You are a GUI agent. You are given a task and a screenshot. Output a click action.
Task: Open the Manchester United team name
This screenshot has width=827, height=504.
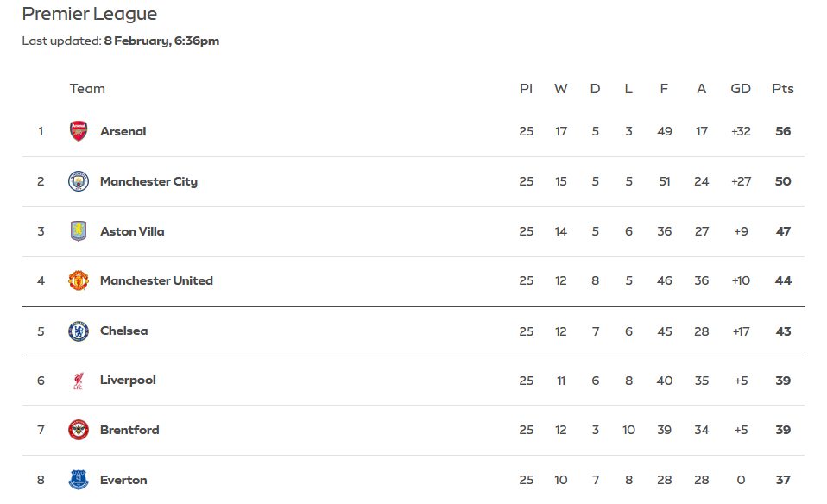[x=156, y=280]
